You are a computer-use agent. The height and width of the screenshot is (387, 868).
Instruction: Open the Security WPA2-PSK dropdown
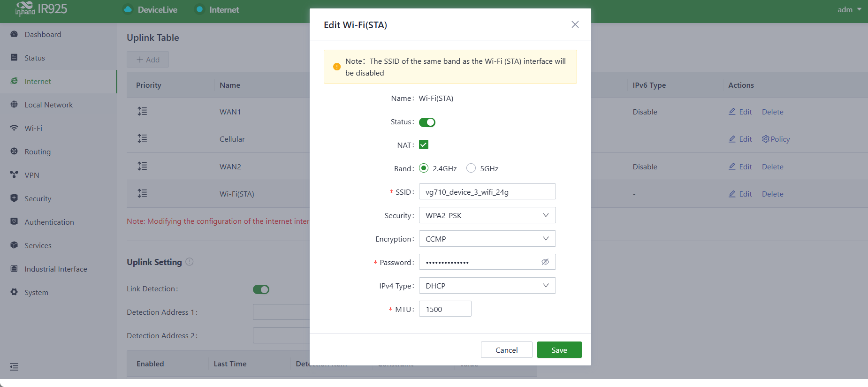[487, 215]
